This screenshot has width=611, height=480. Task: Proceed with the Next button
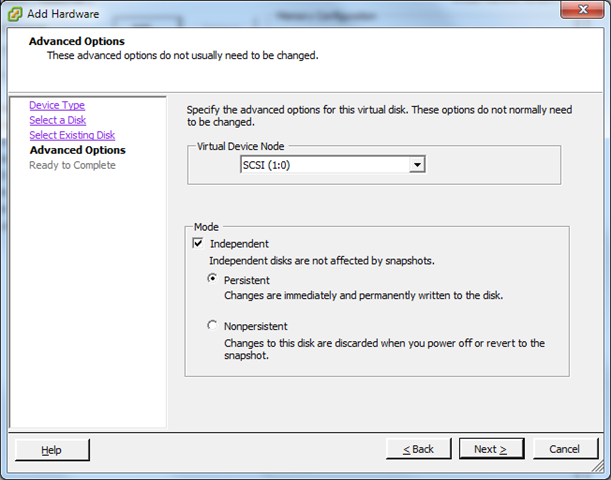click(491, 449)
